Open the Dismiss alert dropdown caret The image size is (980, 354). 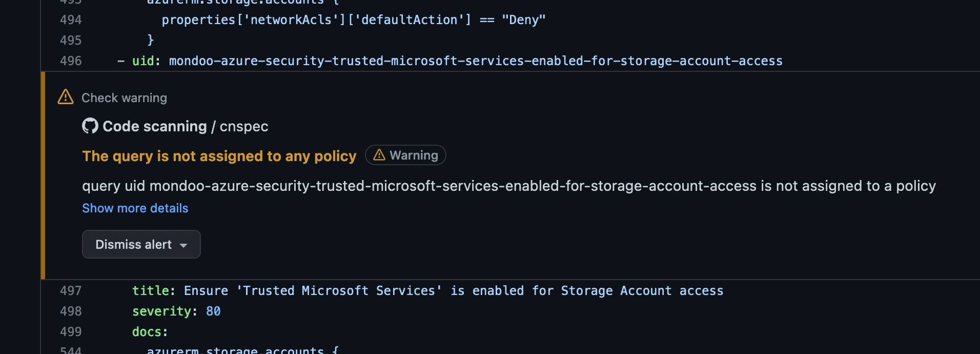pyautogui.click(x=184, y=245)
